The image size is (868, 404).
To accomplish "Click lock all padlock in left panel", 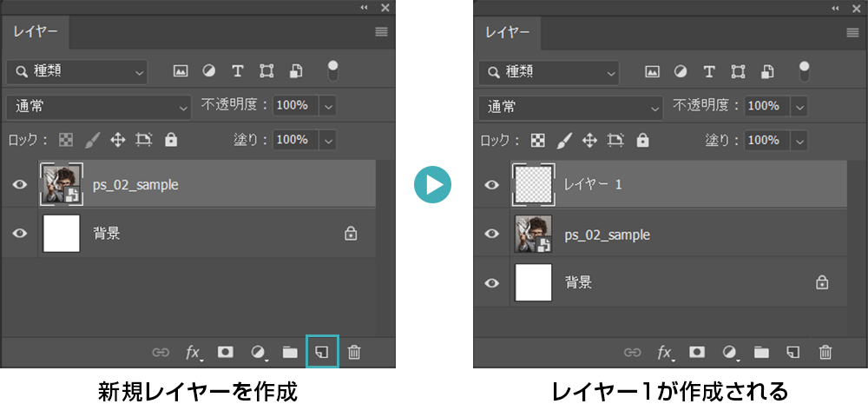I will [x=171, y=140].
